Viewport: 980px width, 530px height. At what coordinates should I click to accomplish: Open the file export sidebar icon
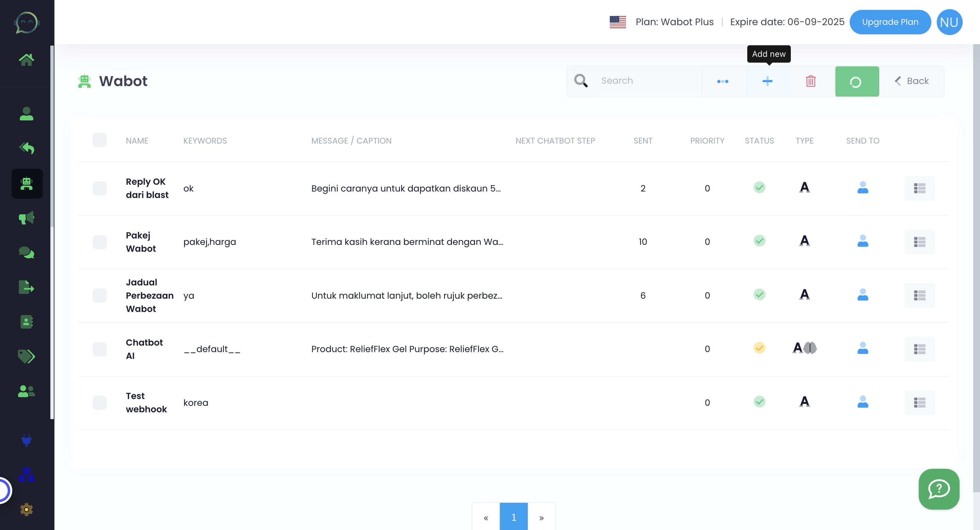(x=26, y=287)
